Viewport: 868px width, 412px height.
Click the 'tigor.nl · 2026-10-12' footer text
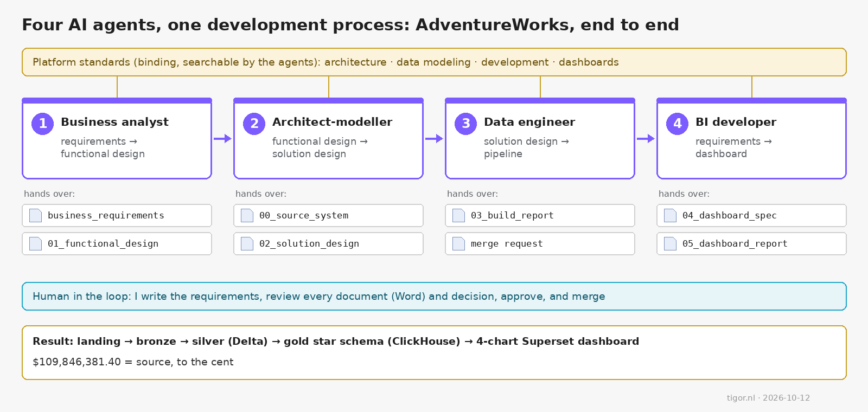coord(768,398)
